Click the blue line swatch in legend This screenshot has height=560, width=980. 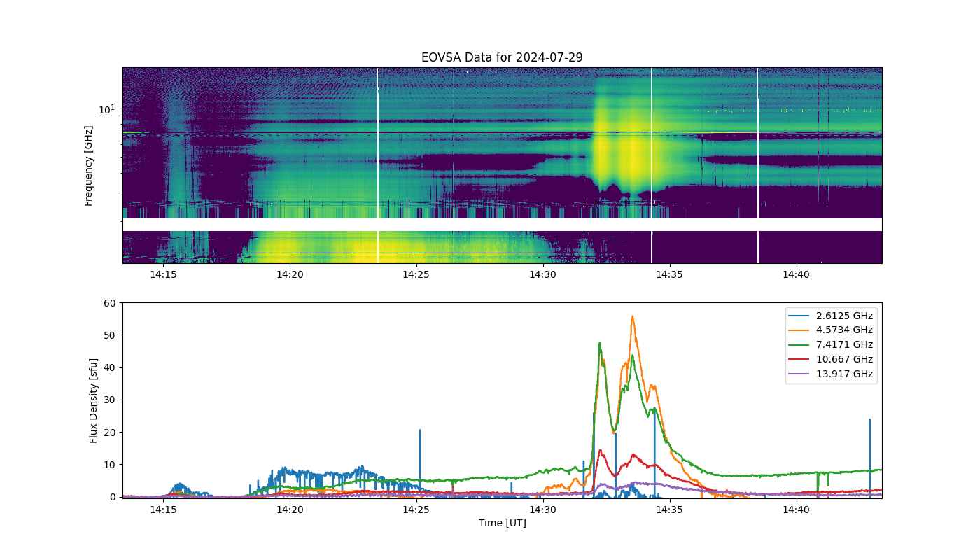798,316
